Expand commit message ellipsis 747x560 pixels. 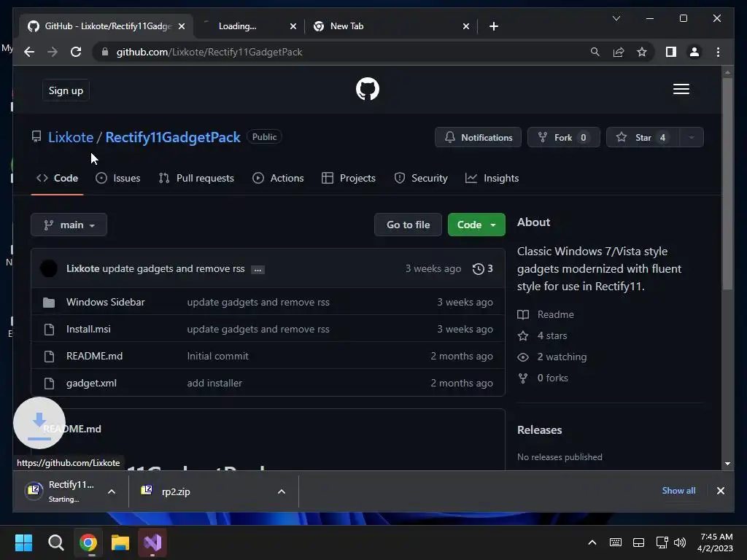click(258, 270)
